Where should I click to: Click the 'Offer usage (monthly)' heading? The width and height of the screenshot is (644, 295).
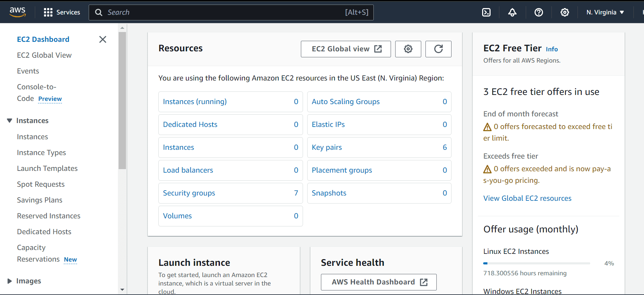tap(531, 229)
